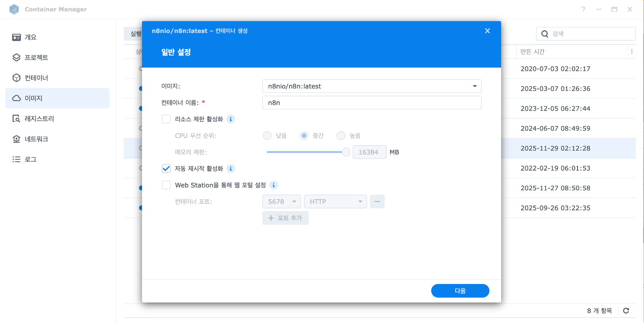Go to 레지스트리 section in sidebar
The width and height of the screenshot is (644, 323).
(x=57, y=119)
